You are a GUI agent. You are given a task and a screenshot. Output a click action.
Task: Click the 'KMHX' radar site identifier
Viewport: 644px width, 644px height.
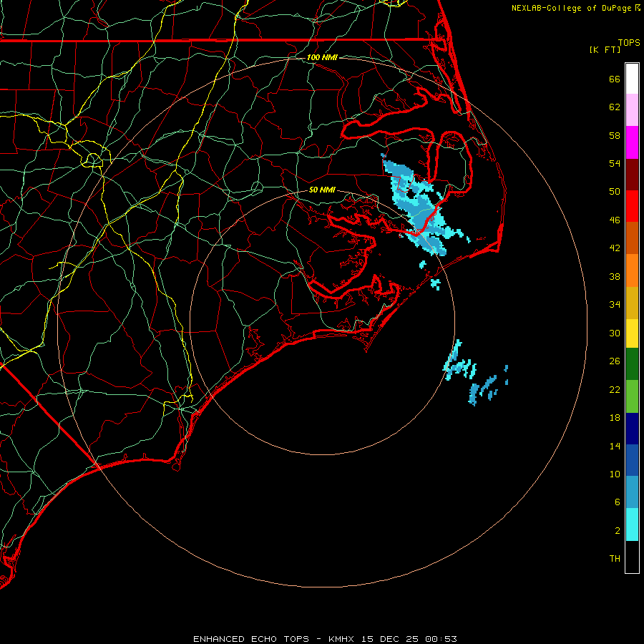pyautogui.click(x=342, y=639)
